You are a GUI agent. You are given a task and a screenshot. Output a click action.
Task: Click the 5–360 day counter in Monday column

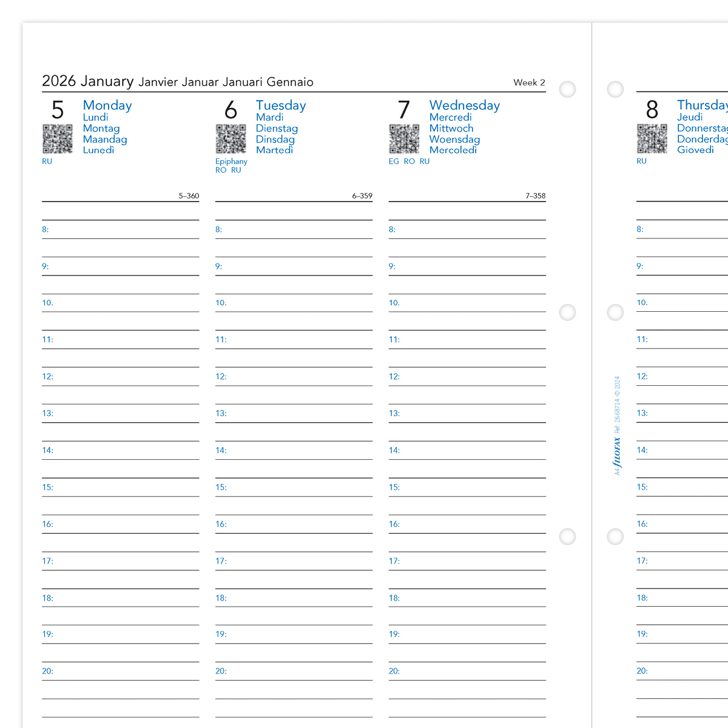189,196
